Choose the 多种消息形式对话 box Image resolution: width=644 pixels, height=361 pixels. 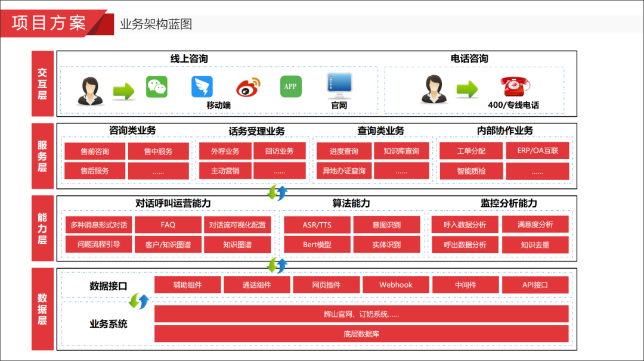98,225
